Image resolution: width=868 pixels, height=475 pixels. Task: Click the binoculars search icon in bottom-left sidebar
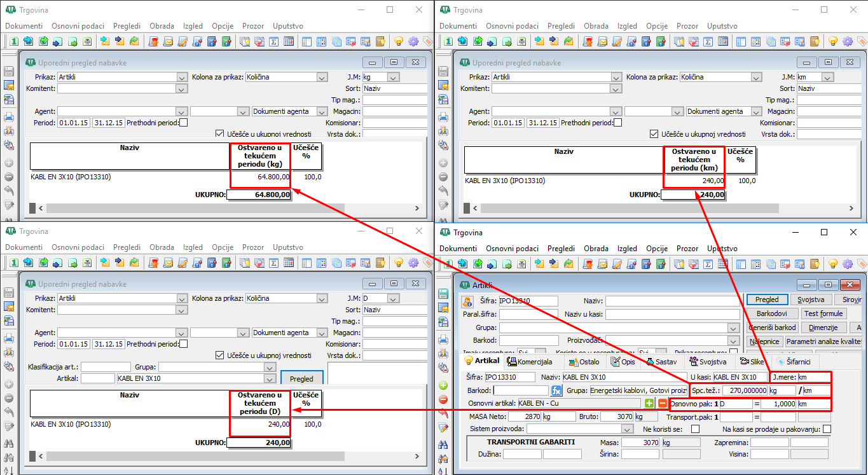[x=9, y=444]
